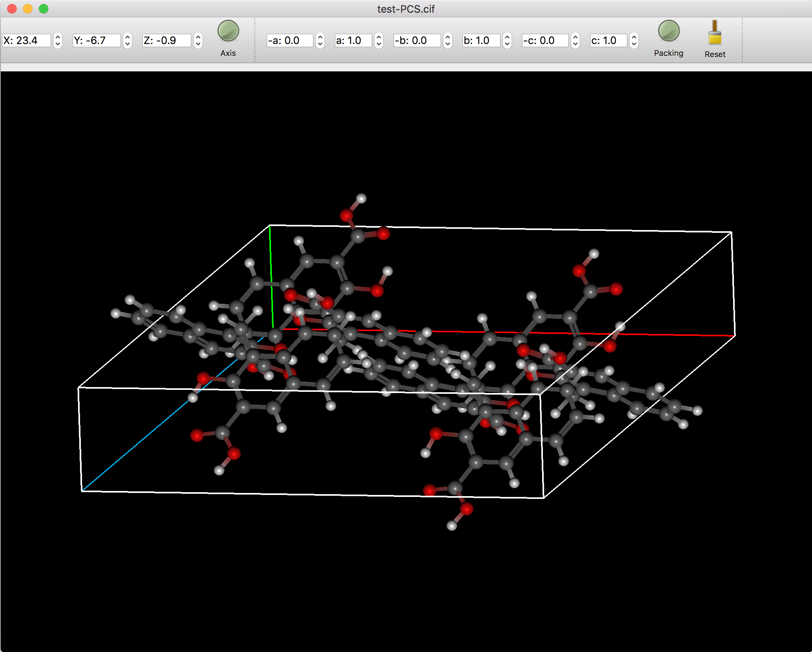The width and height of the screenshot is (812, 652).
Task: Increase the c cell repeat with its stepper
Action: tap(634, 38)
